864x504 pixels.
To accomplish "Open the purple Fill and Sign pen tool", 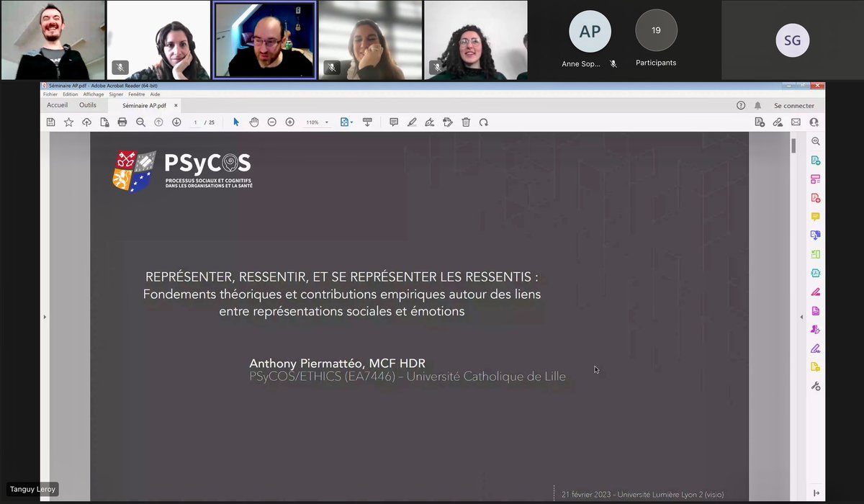I will 816,348.
